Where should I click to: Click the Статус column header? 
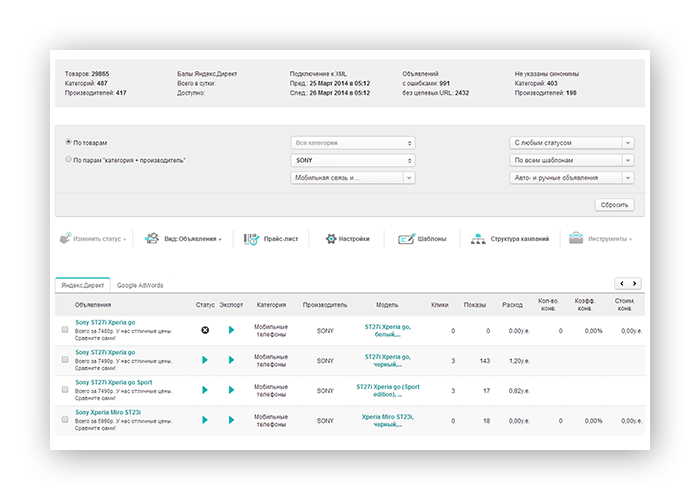(x=205, y=305)
